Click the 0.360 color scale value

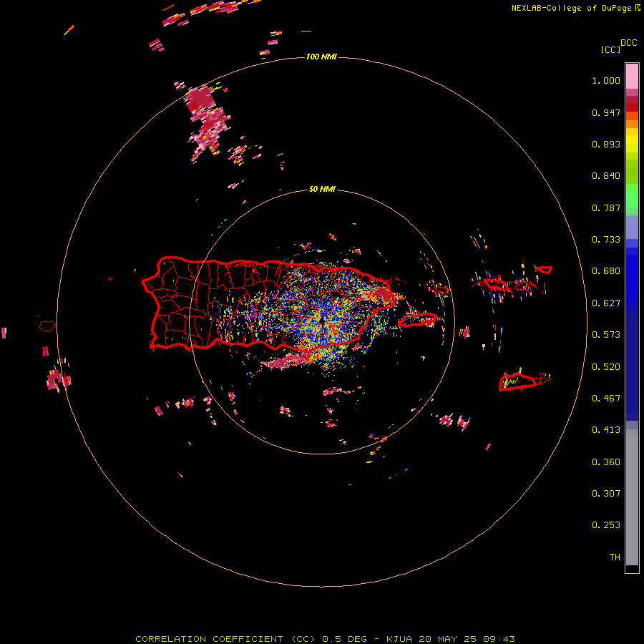[606, 462]
